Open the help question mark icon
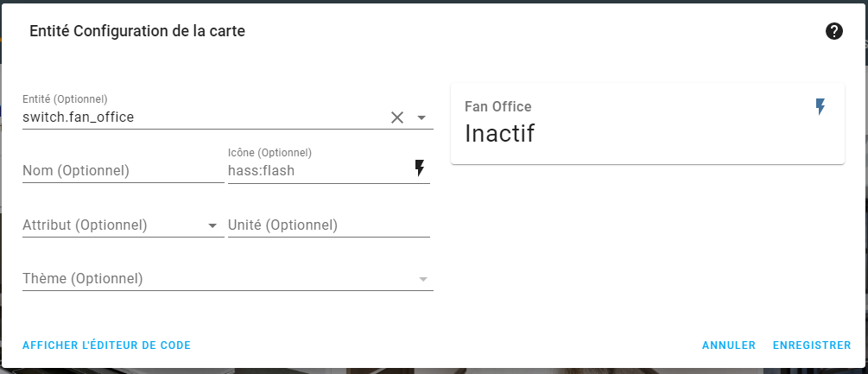 point(833,32)
